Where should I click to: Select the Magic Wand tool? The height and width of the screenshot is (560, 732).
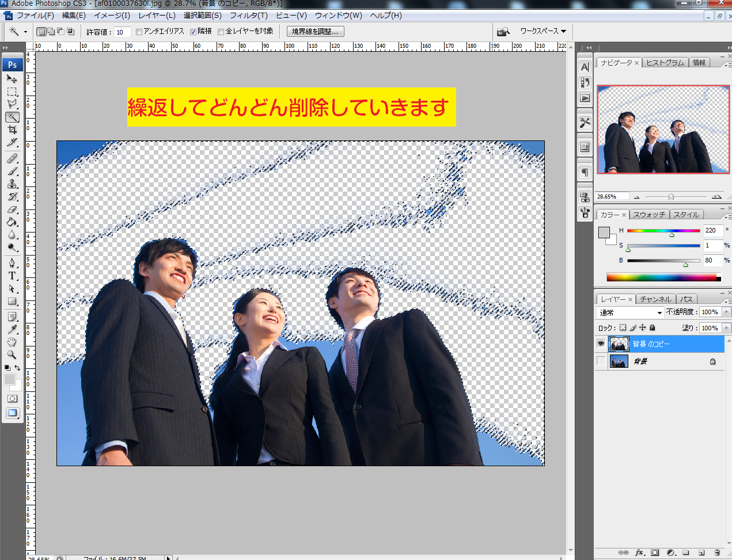click(12, 117)
